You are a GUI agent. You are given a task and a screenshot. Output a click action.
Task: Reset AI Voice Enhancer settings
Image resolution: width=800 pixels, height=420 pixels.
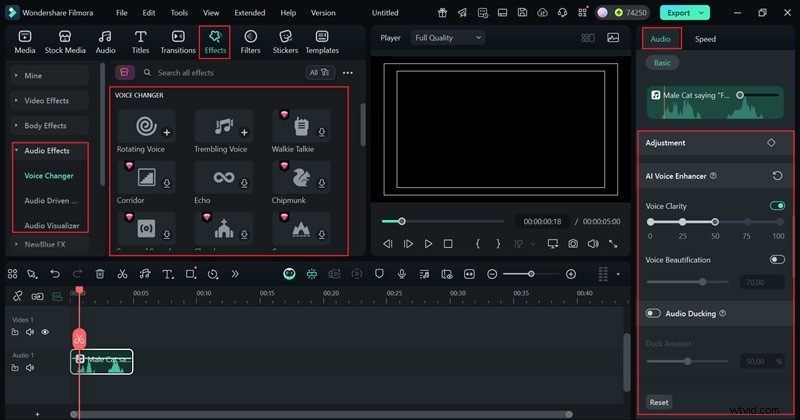[777, 176]
